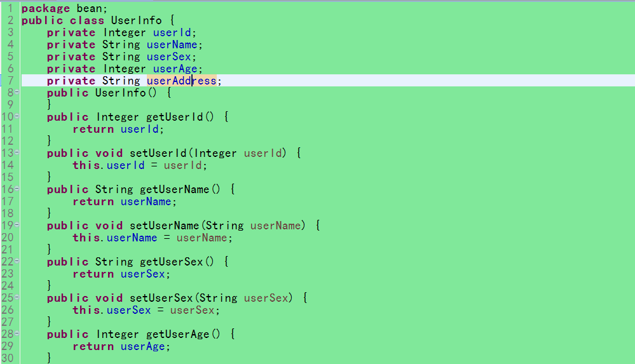Click the 'void' keyword on line 19
The height and width of the screenshot is (364, 635).
point(109,226)
